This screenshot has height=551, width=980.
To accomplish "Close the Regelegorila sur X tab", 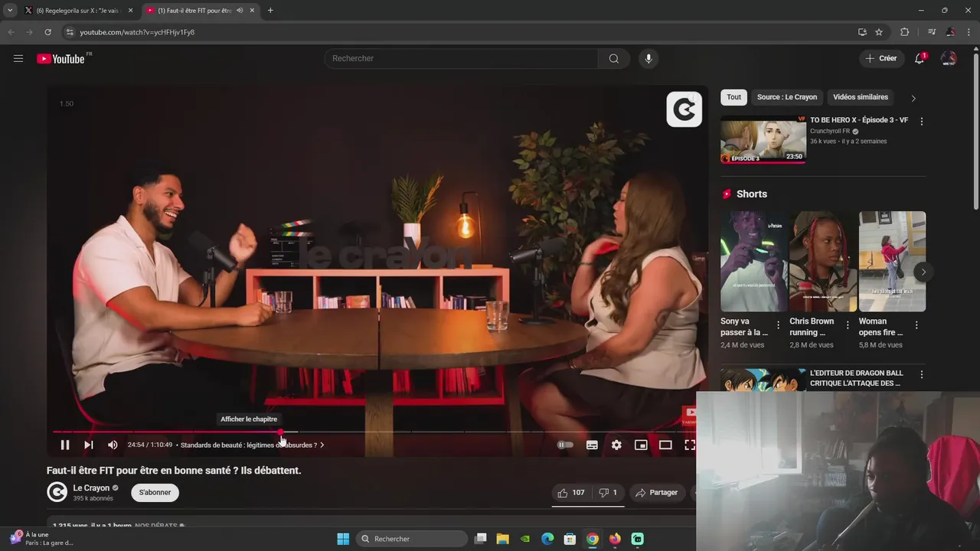I will (x=130, y=11).
